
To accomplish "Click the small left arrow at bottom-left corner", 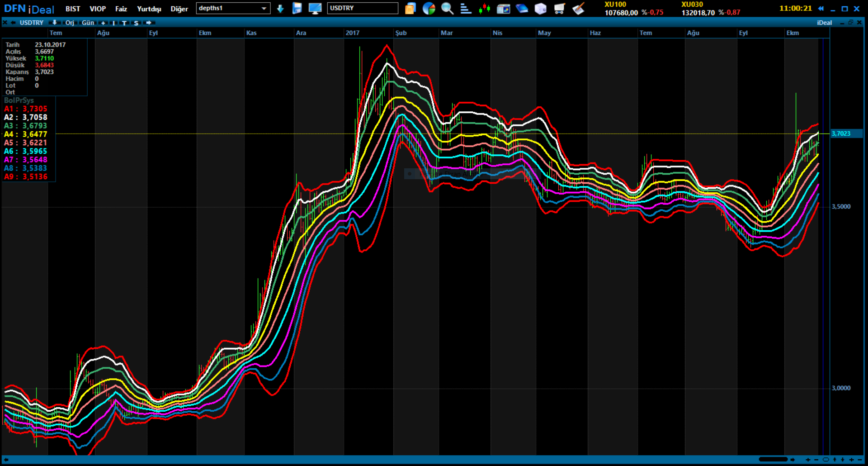I will 6,460.
